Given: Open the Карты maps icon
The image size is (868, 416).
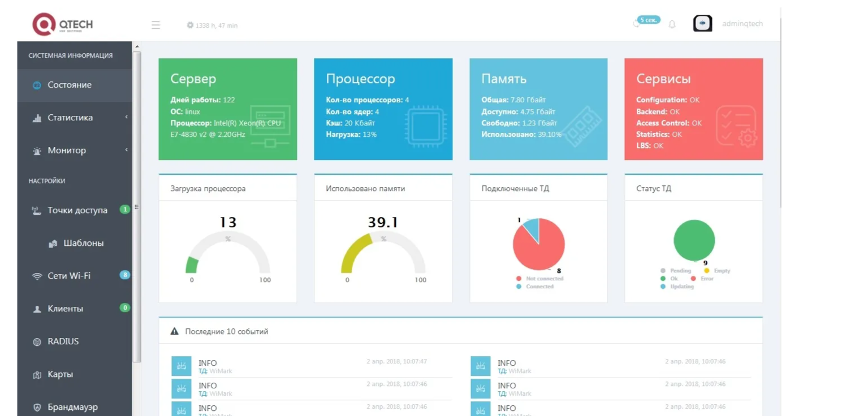Looking at the screenshot, I should pyautogui.click(x=37, y=375).
